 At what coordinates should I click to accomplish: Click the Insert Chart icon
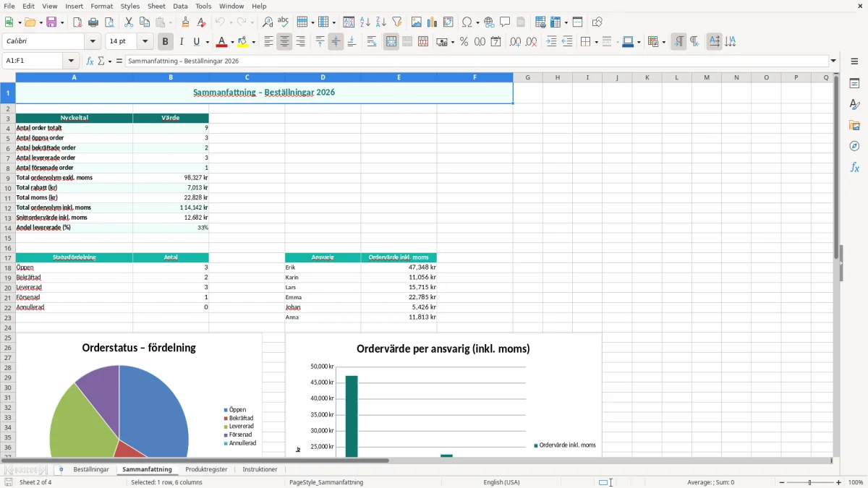[432, 22]
